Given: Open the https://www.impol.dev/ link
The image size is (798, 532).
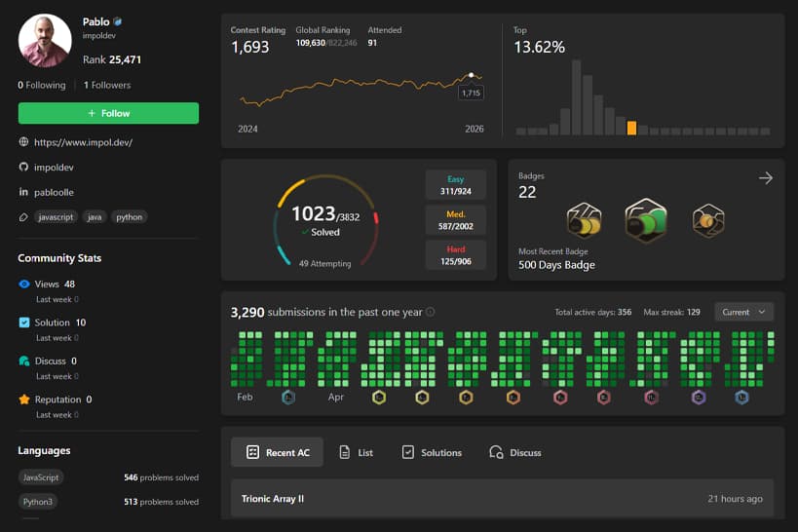Looking at the screenshot, I should coord(83,142).
